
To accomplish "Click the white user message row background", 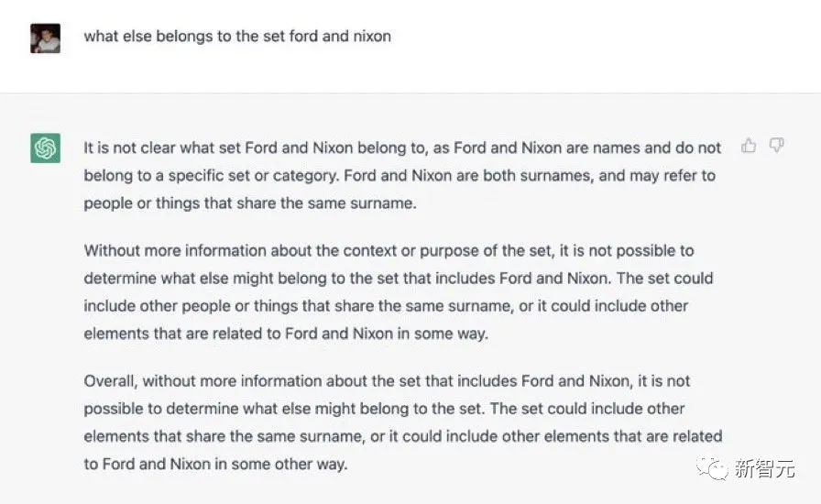I will click(x=410, y=47).
